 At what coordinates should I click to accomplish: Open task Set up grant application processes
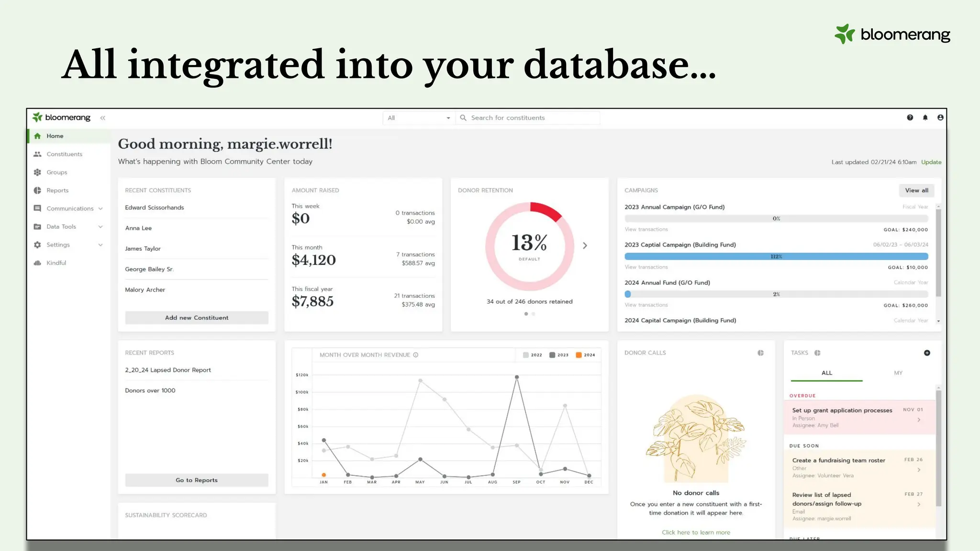tap(859, 418)
